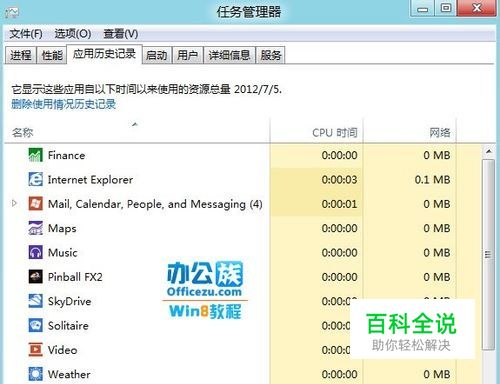Click the scrollbar up arrow

tap(489, 152)
